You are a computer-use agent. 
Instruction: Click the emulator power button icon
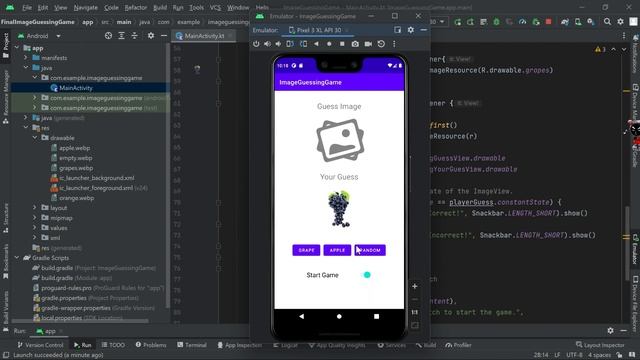coord(256,44)
